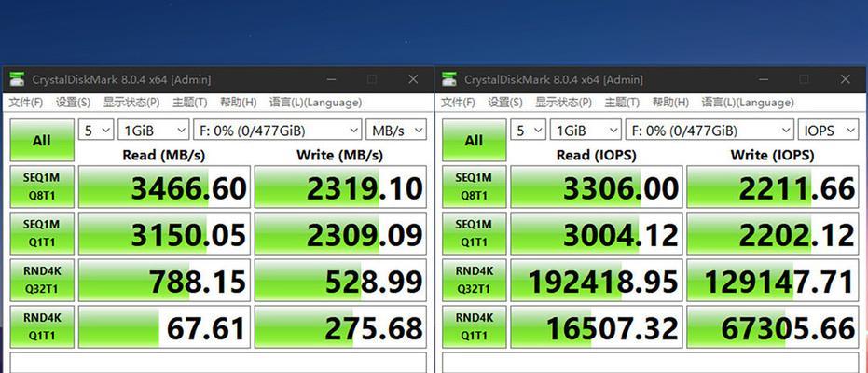The image size is (868, 373).
Task: Start SEQ1M Q1T1 test in right window
Action: point(475,233)
